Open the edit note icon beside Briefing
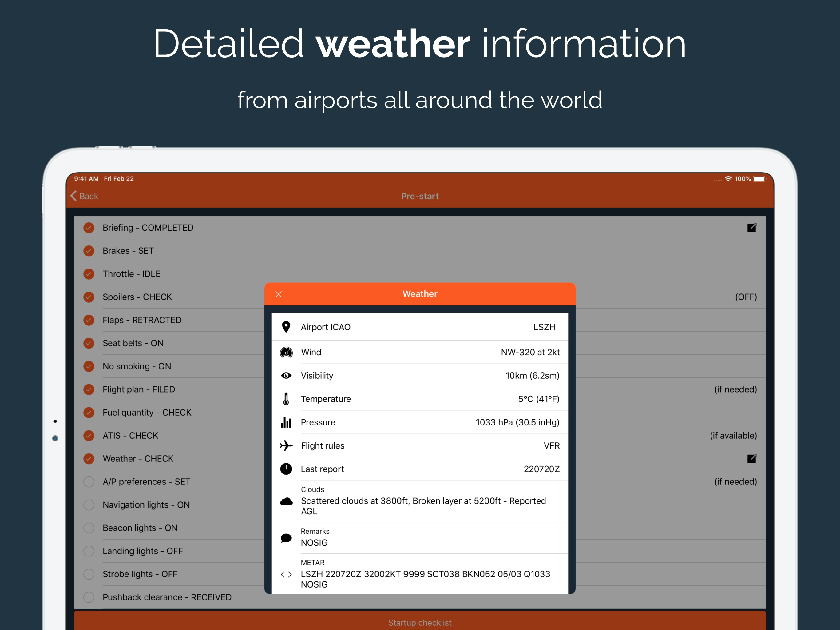 click(x=751, y=228)
